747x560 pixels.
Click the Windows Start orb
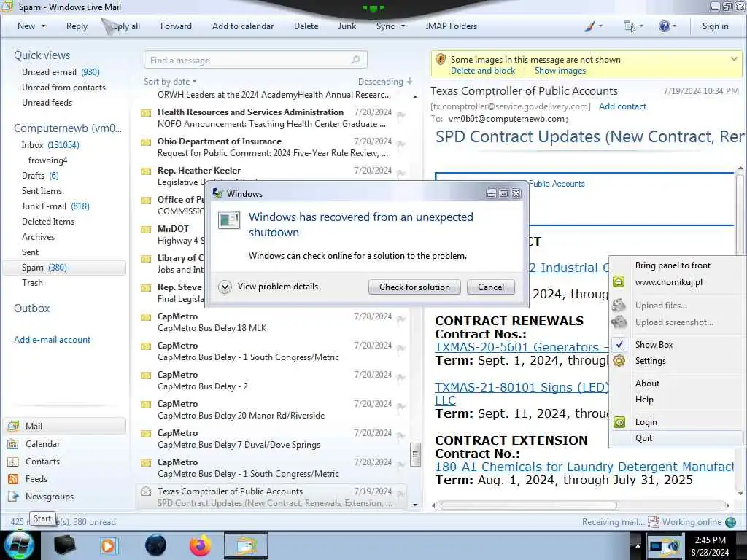[19, 545]
